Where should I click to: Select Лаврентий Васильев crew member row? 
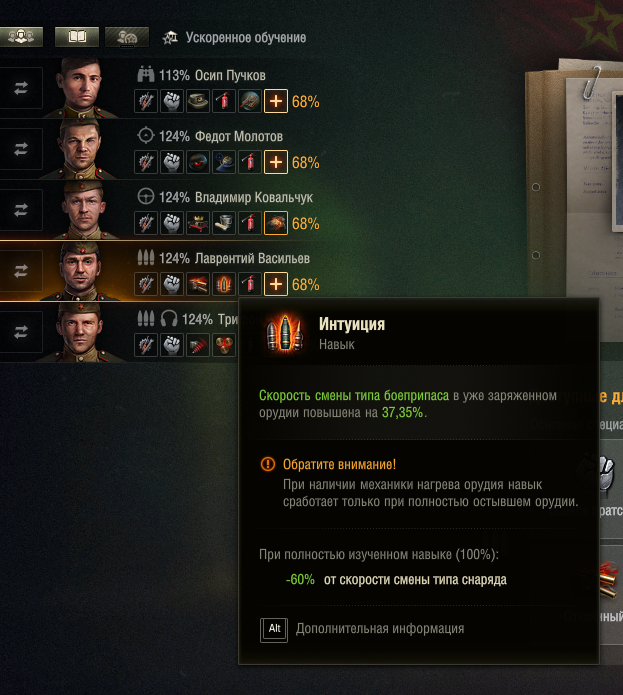coord(162,271)
